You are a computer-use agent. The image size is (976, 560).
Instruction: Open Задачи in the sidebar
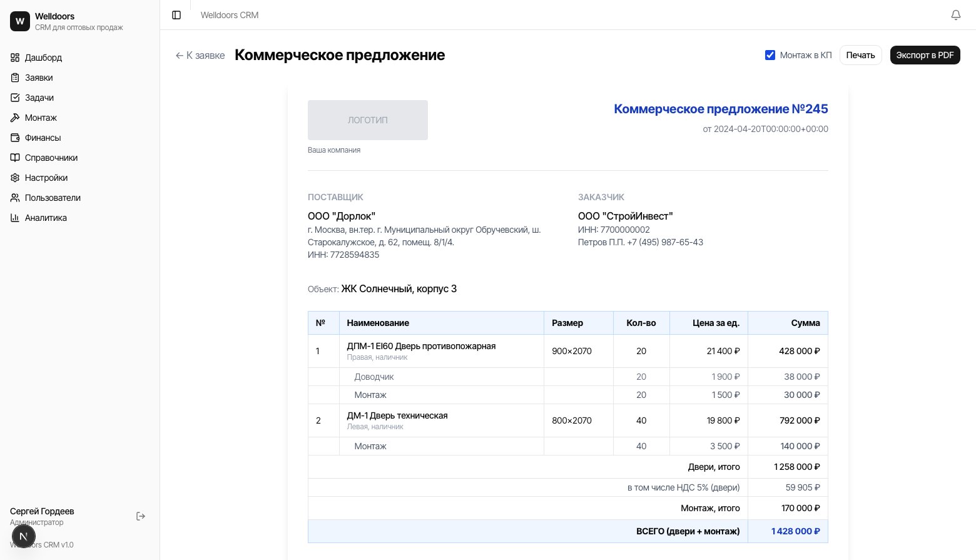[x=80, y=98]
